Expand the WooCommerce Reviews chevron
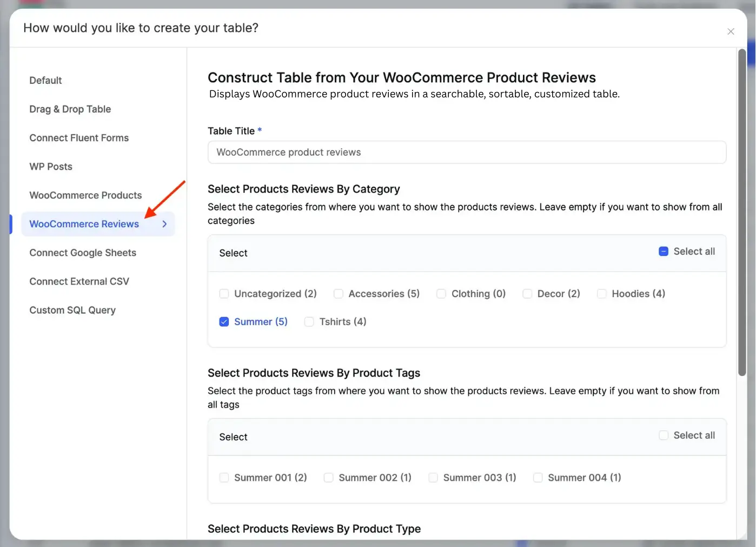Screen dimensions: 756x547 click(x=164, y=223)
